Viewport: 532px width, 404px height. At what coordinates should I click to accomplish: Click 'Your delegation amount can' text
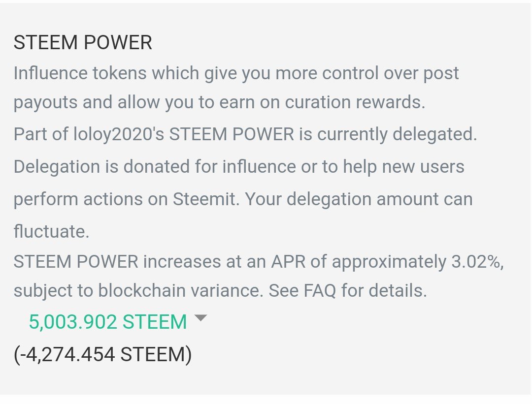click(359, 199)
